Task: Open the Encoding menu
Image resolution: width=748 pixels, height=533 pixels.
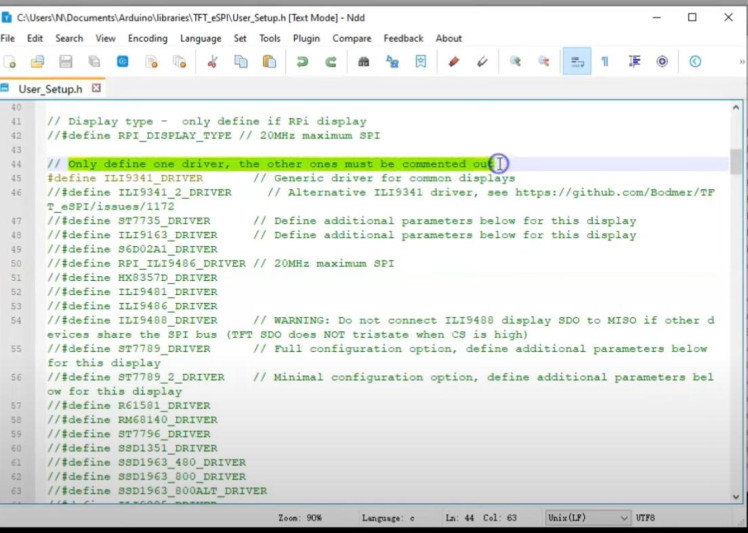Action: (x=147, y=38)
